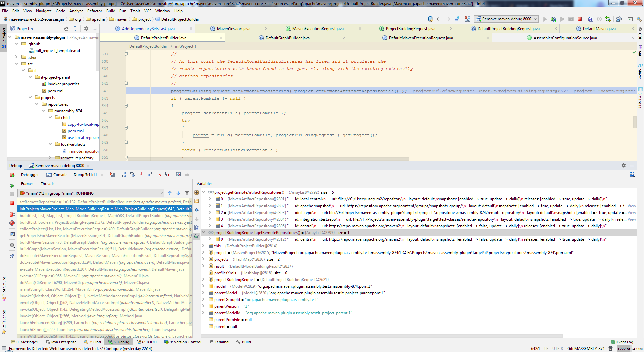This screenshot has width=644, height=352.
Task: Open View Breakpoints icon
Action: click(x=12, y=214)
